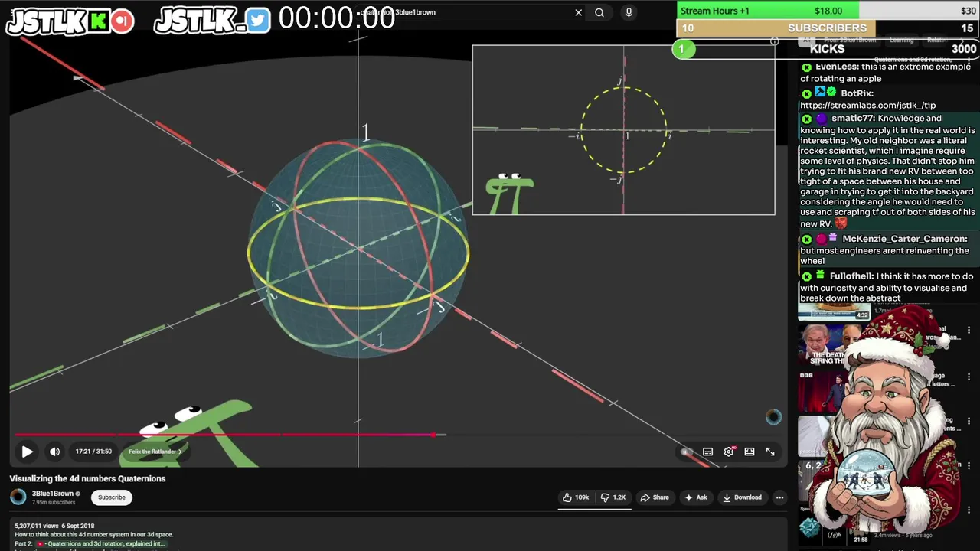Click the EvenLess username in chat
This screenshot has width=980, height=551.
pyautogui.click(x=837, y=67)
